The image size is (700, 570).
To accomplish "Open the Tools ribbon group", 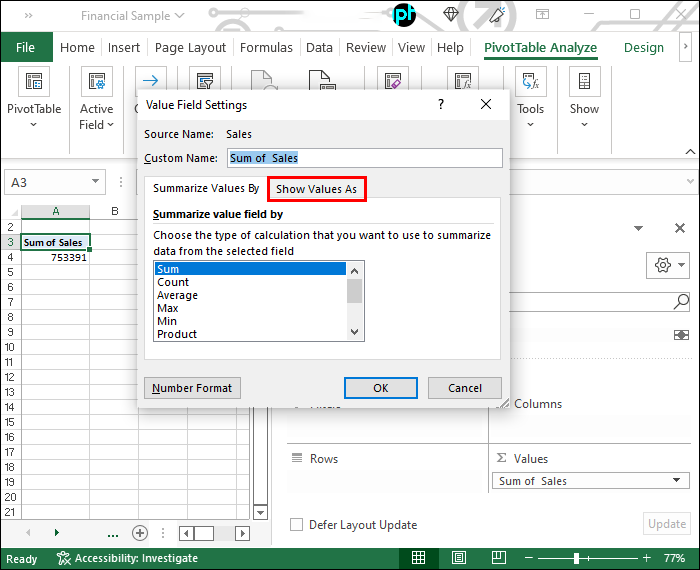I will tap(530, 100).
